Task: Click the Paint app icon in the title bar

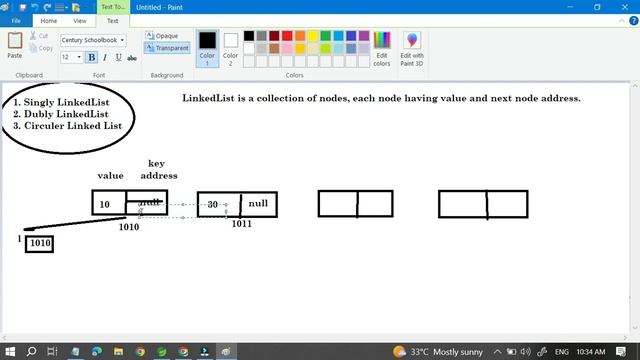Action: (5, 7)
